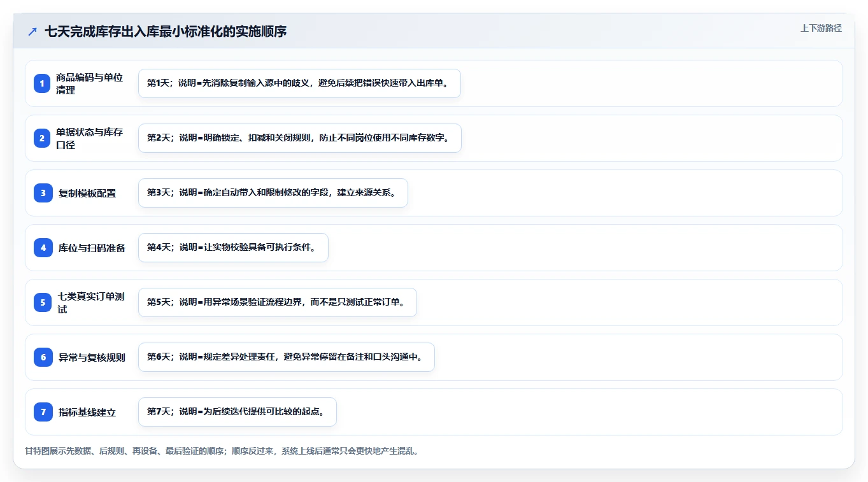Image resolution: width=868 pixels, height=482 pixels.
Task: Select the '七类真实订单测试' step title
Action: point(92,302)
